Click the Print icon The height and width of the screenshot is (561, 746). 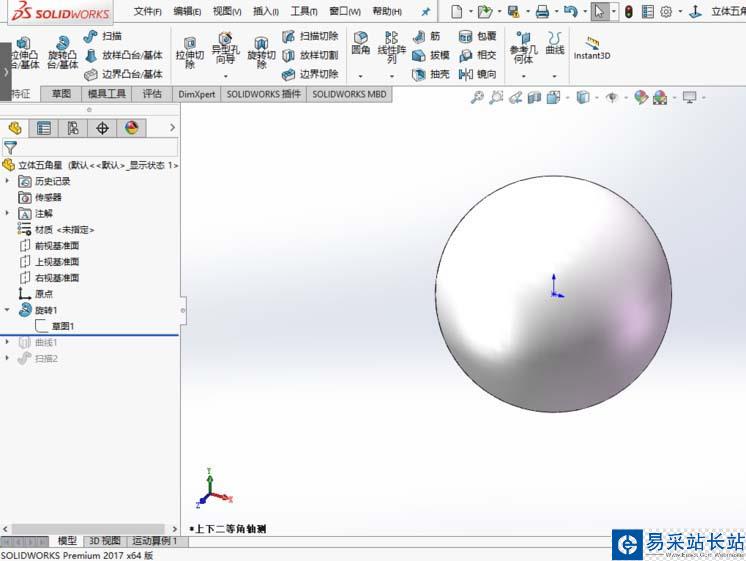[542, 11]
